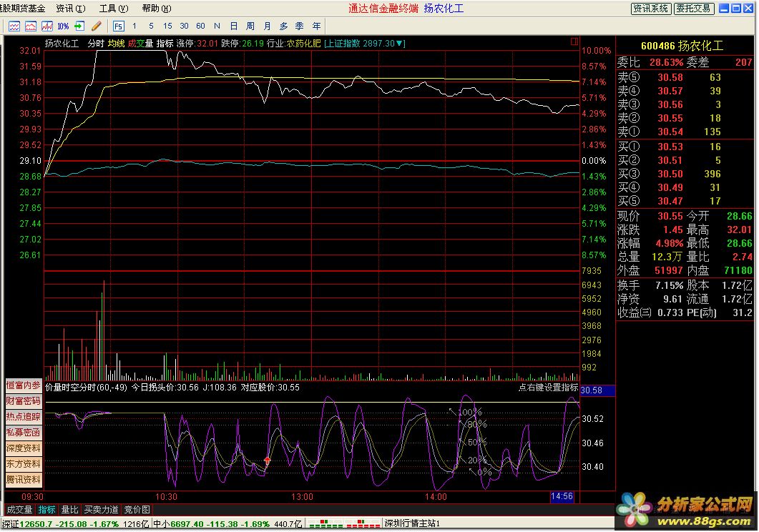Viewport: 759px width, 532px height.
Task: Open 私募密函 sidebar button
Action: point(23,433)
